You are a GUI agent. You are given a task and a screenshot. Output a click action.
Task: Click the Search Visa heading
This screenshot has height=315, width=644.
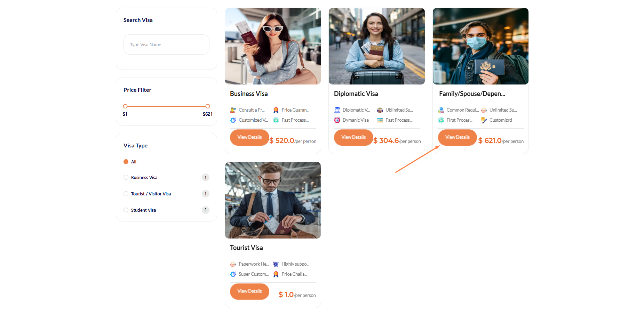(x=138, y=20)
